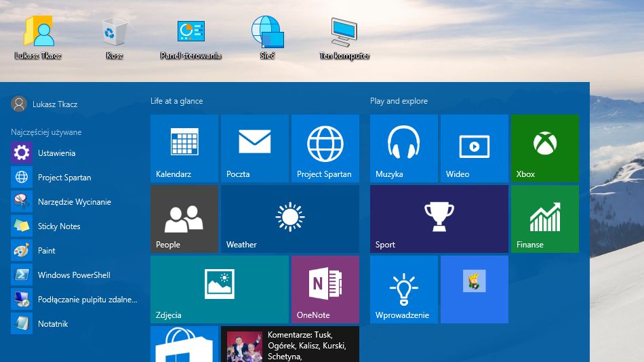Launch the Xbox tile
The image size is (644, 362).
tap(545, 148)
